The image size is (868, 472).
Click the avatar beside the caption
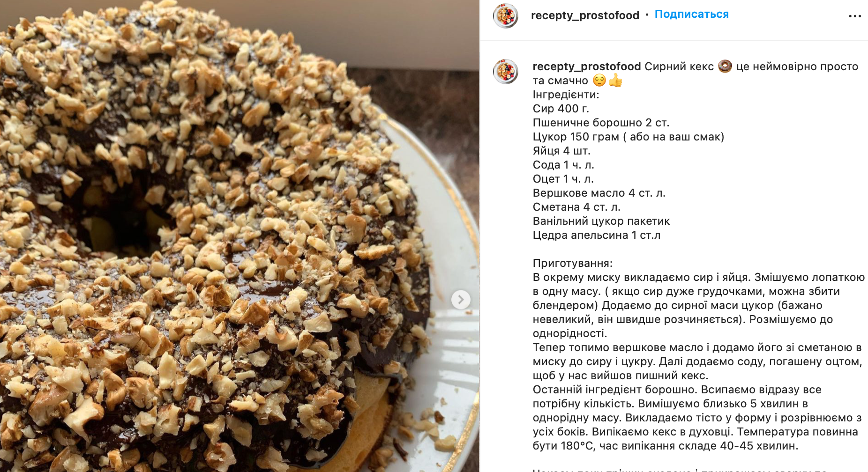[x=505, y=72]
